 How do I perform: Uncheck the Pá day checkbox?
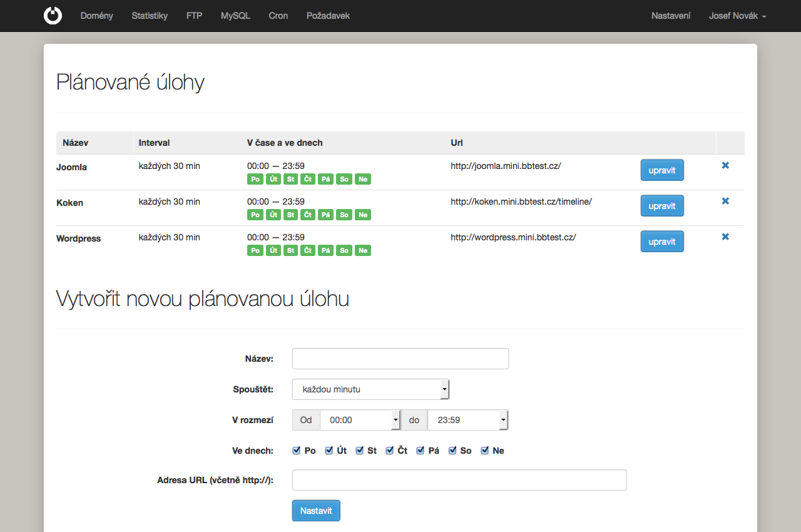[x=421, y=451]
